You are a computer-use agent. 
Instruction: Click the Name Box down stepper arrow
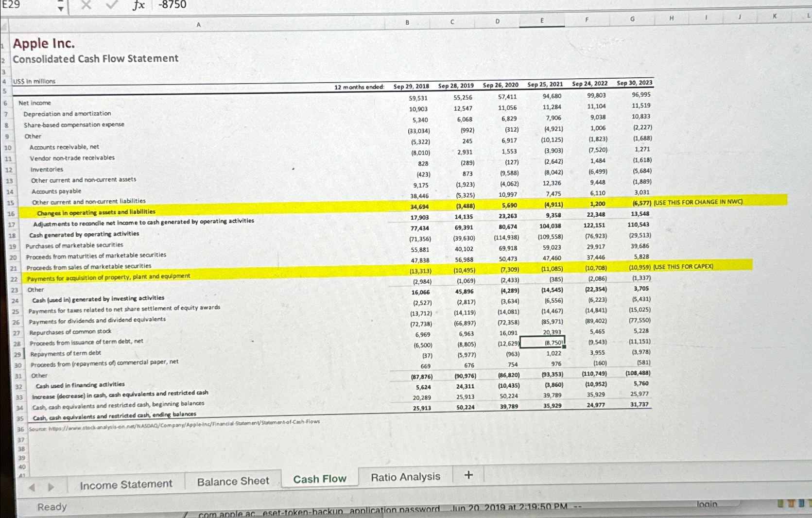pos(60,8)
